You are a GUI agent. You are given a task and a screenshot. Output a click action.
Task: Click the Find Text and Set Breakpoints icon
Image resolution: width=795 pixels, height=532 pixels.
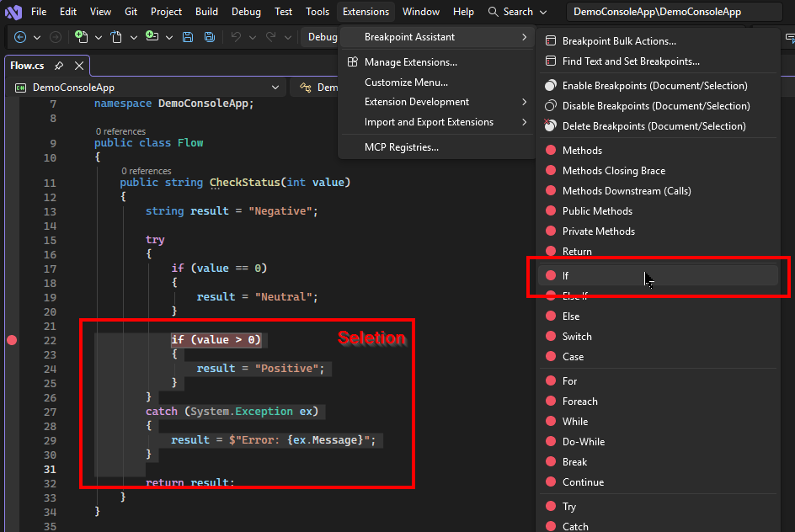tap(551, 61)
